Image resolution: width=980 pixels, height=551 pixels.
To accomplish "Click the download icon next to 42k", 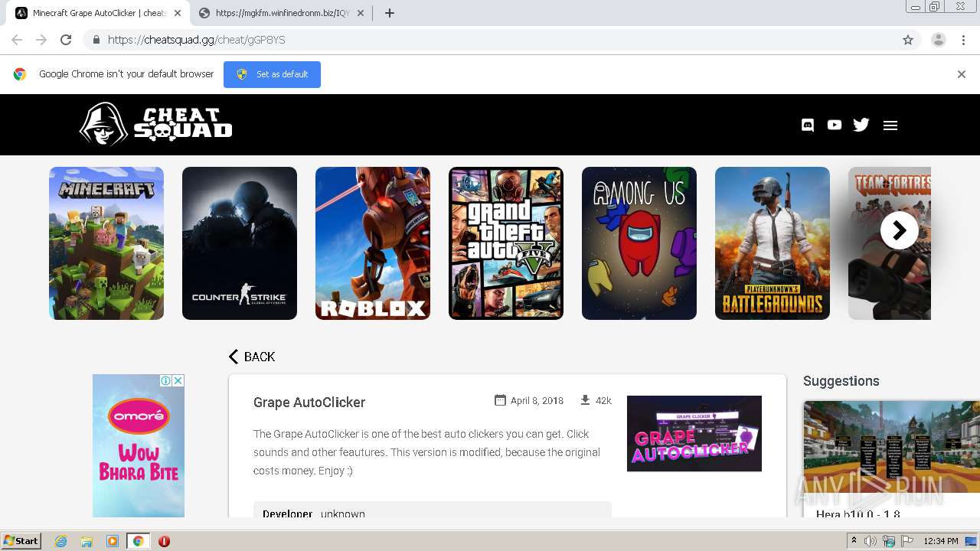I will tap(585, 400).
